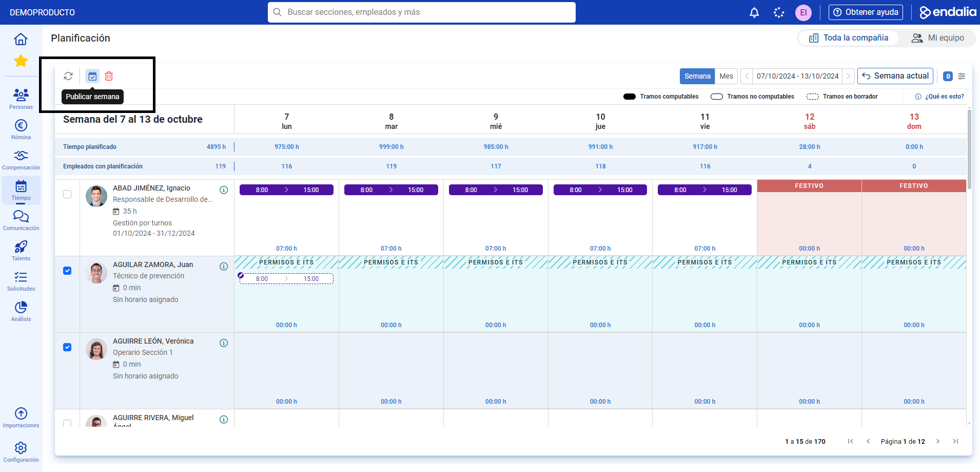Check ABAD JIMÉNEZ, Ignacio row checkbox
980x472 pixels.
(x=67, y=194)
